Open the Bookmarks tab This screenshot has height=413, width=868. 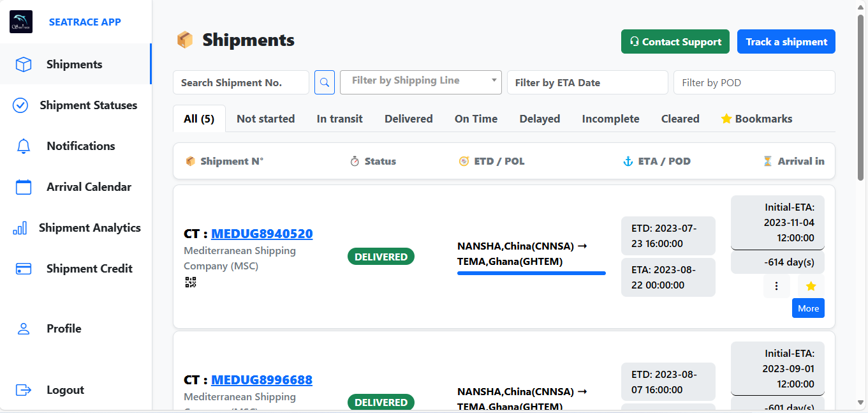click(x=756, y=119)
